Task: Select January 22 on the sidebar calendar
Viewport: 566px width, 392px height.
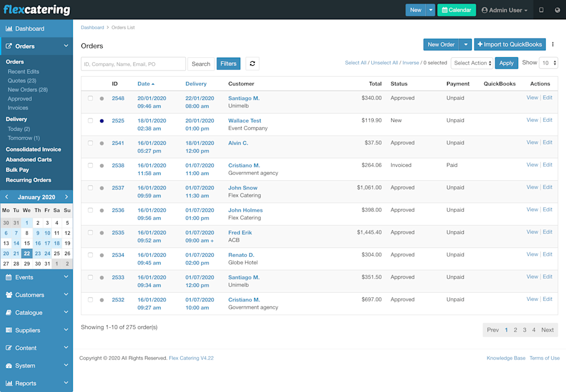Action: [27, 253]
